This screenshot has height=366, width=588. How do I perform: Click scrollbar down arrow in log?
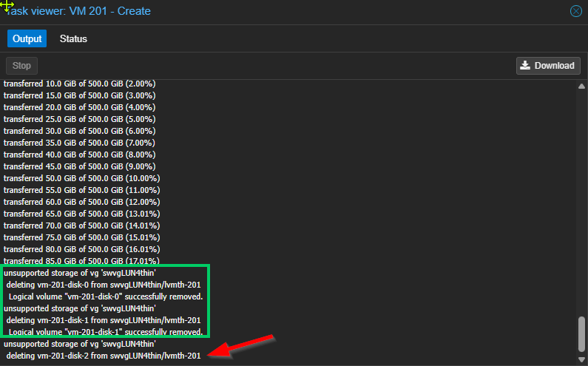pos(581,359)
